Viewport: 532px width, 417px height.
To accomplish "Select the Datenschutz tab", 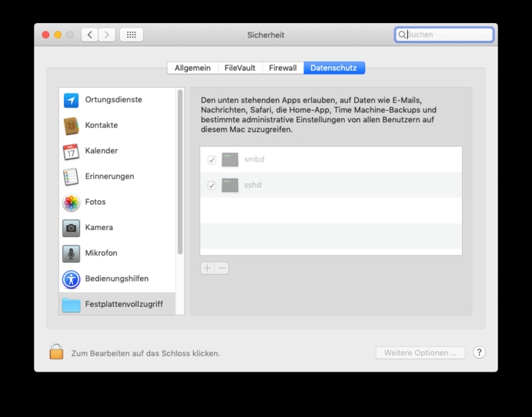I will pos(334,68).
